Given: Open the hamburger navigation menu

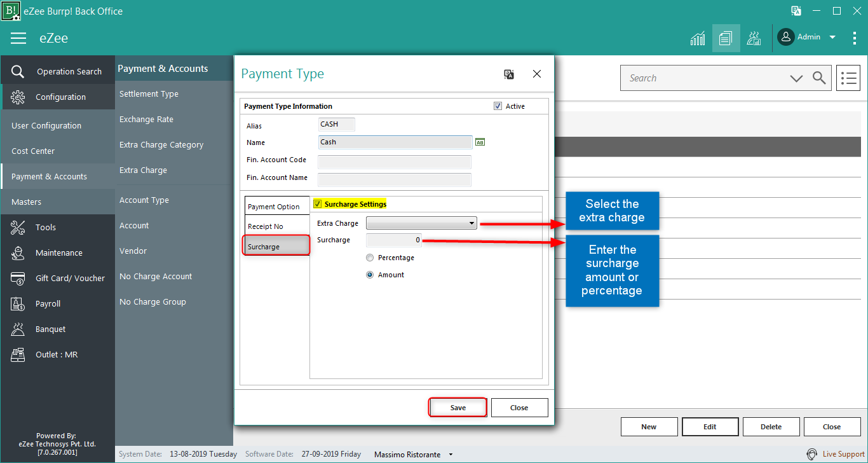Looking at the screenshot, I should tap(18, 38).
